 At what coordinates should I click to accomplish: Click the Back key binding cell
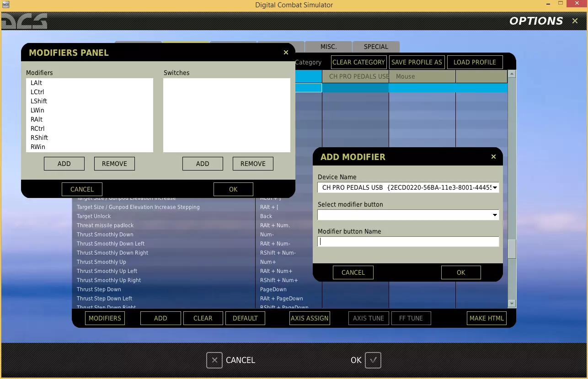289,216
